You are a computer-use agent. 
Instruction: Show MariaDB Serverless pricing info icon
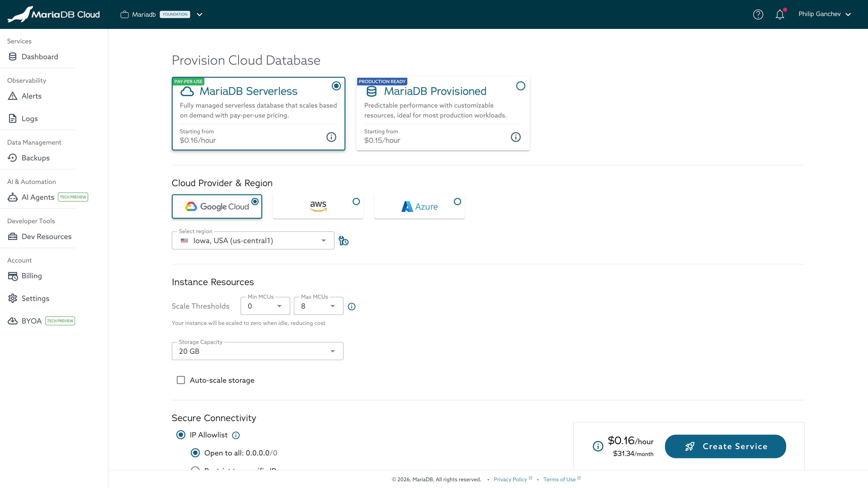point(331,137)
